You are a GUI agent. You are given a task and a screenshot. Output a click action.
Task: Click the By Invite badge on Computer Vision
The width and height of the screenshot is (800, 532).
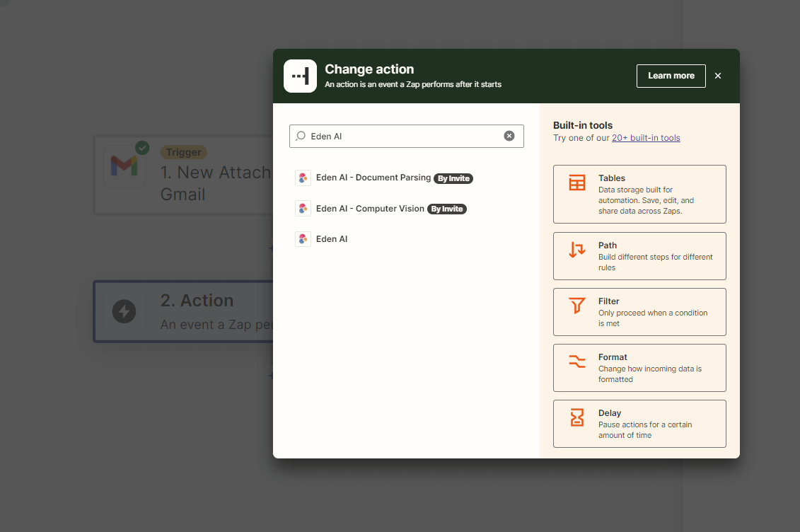(x=447, y=209)
